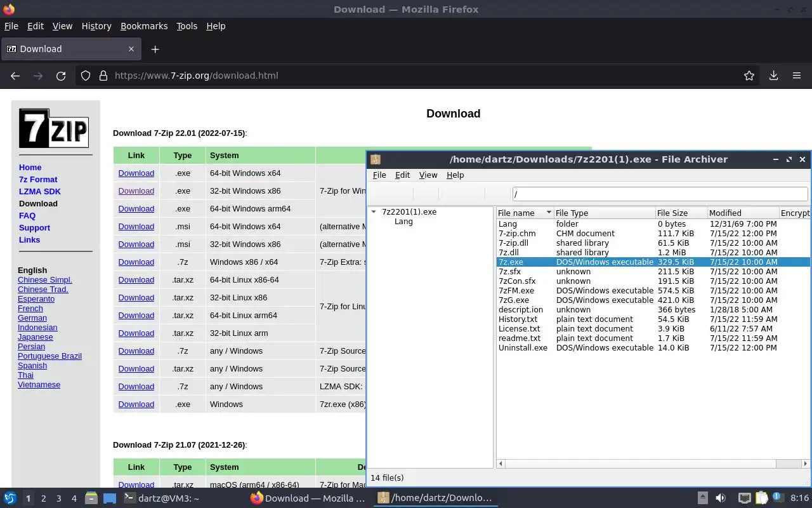Open the FAQ sidebar link
812x508 pixels.
27,215
